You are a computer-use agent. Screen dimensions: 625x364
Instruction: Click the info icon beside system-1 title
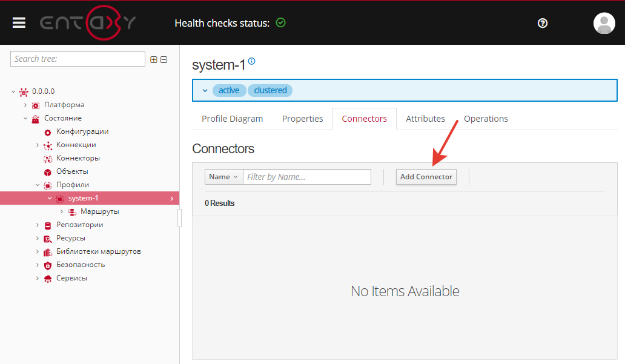click(x=252, y=61)
